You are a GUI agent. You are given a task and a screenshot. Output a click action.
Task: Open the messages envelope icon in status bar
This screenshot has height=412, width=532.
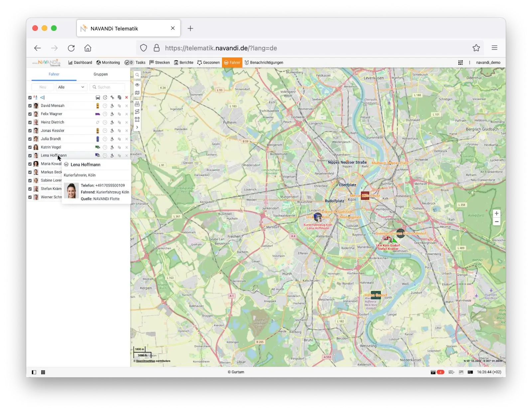[451, 372]
